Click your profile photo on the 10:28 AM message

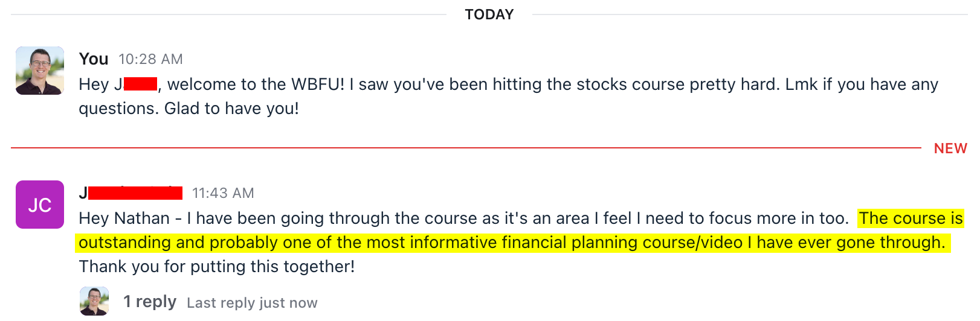(x=40, y=71)
